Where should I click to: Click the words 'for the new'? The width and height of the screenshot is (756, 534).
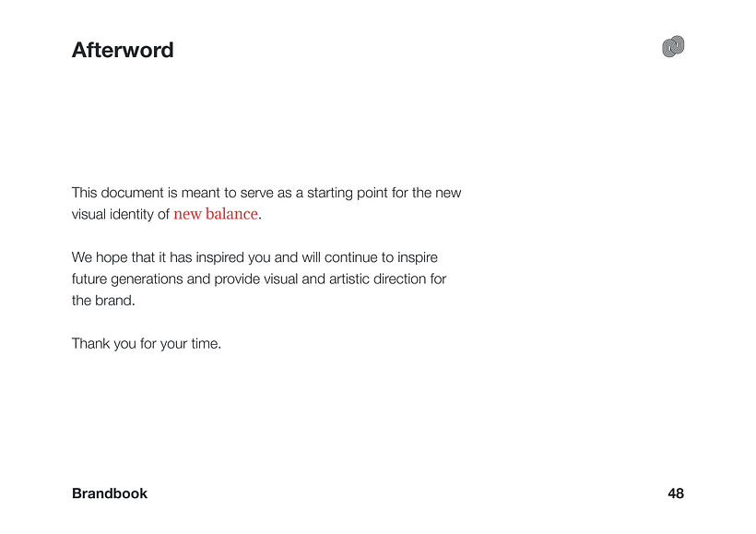[427, 193]
